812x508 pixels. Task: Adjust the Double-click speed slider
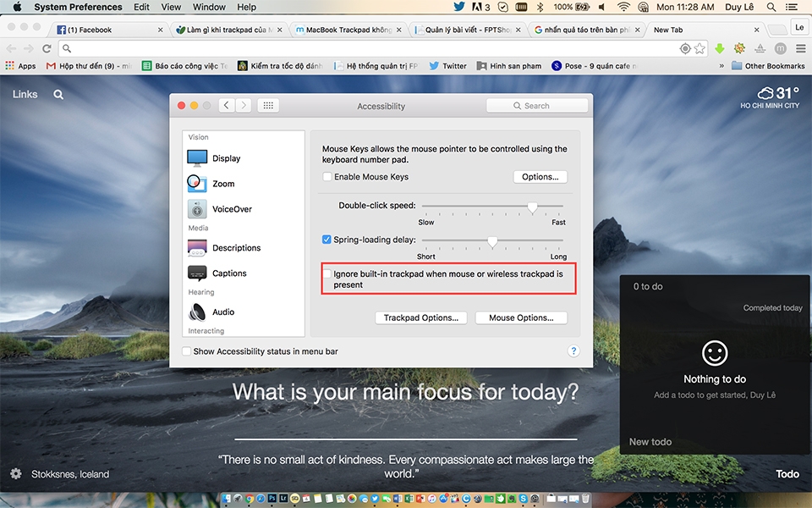[532, 207]
